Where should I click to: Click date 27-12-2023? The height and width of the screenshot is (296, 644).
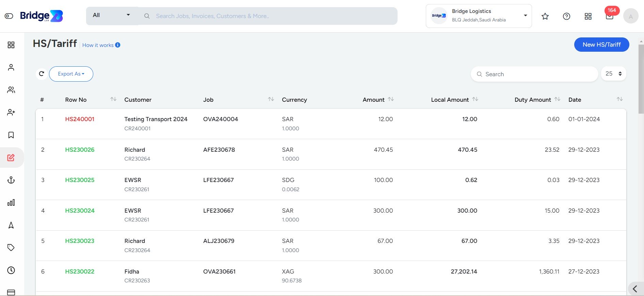tap(584, 272)
